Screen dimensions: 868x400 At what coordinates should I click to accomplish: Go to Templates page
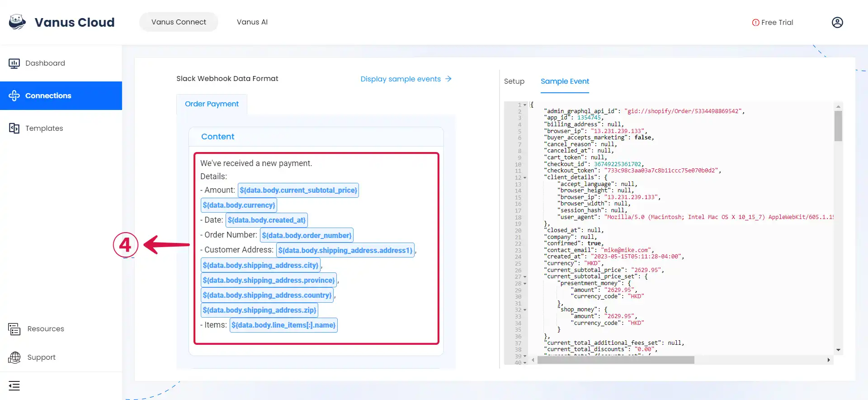coord(61,128)
